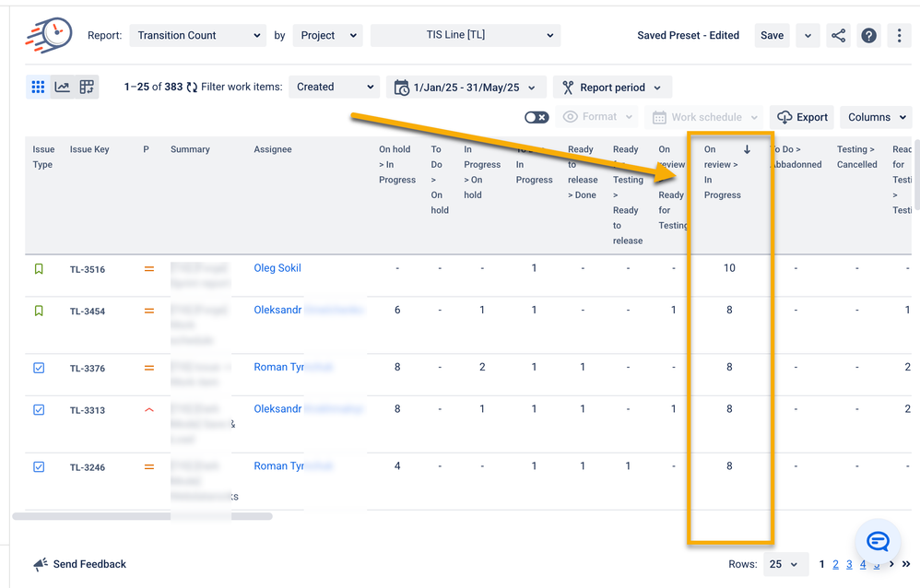
Task: Click the On hold > In Progress header
Action: click(397, 164)
